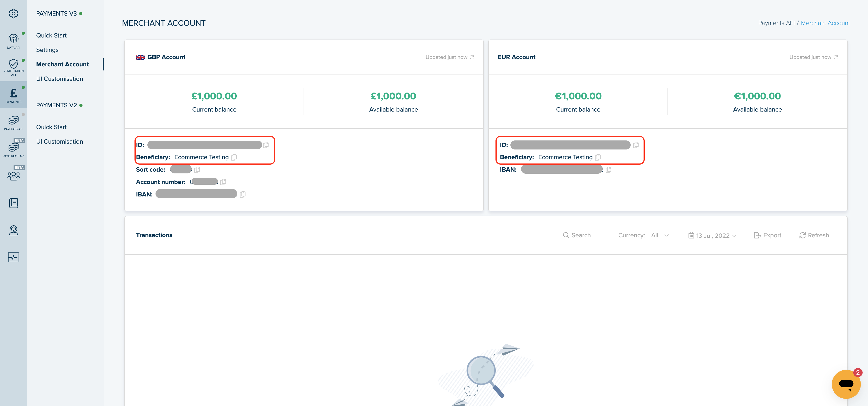Open the settings gear in sidebar
Image resolution: width=868 pixels, height=406 pixels.
[14, 14]
